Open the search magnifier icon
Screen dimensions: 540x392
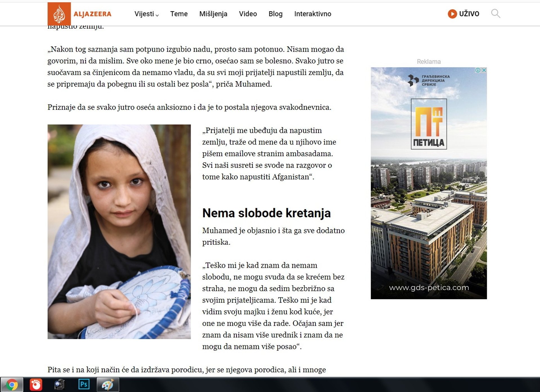click(x=495, y=13)
